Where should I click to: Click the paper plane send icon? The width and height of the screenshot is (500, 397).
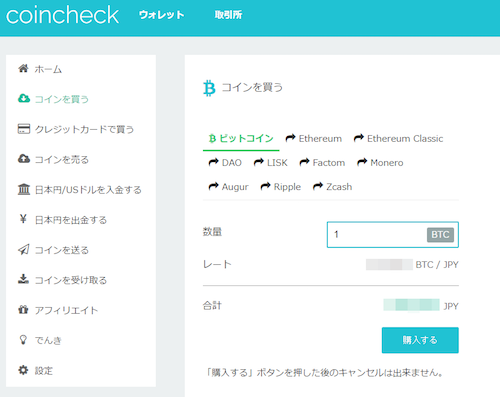(x=23, y=249)
